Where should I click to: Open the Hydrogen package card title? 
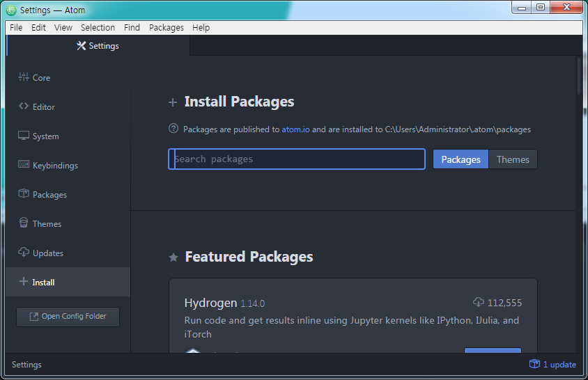click(x=210, y=303)
